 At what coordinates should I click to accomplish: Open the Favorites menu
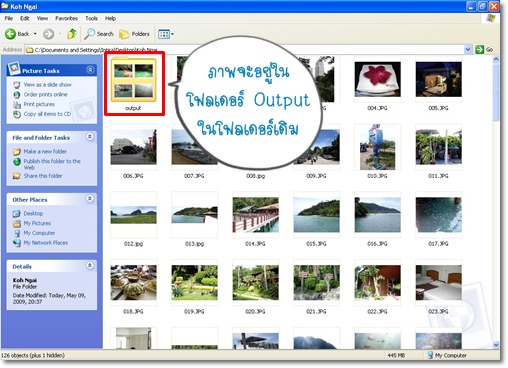point(66,18)
